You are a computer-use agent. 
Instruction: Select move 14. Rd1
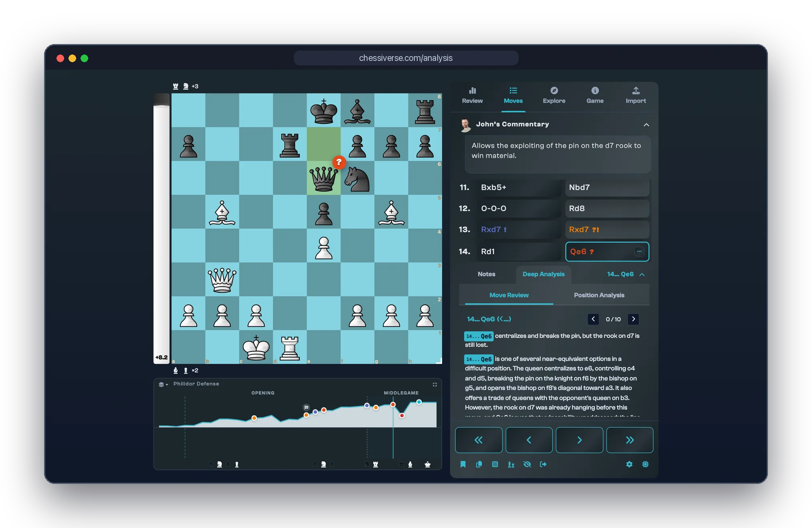pyautogui.click(x=519, y=251)
